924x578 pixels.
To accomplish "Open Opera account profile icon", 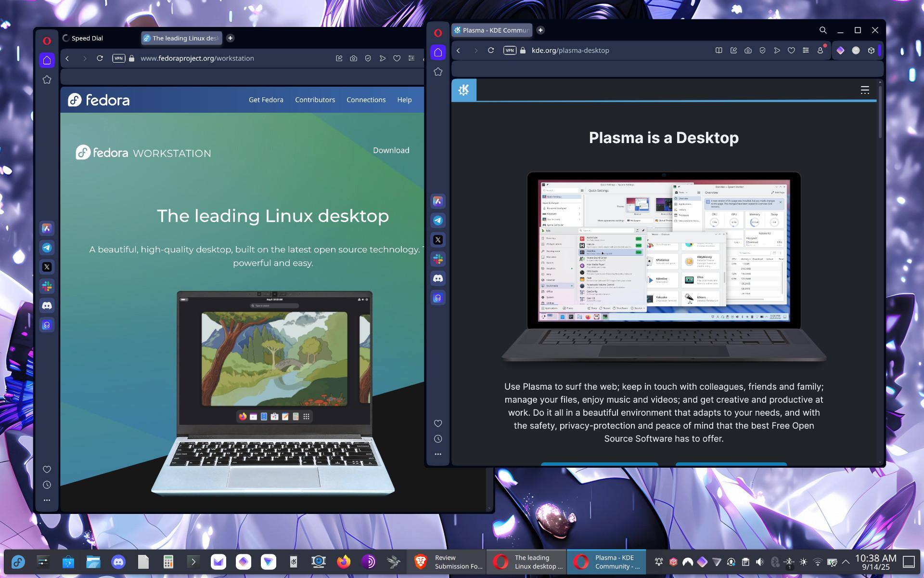I will (821, 51).
